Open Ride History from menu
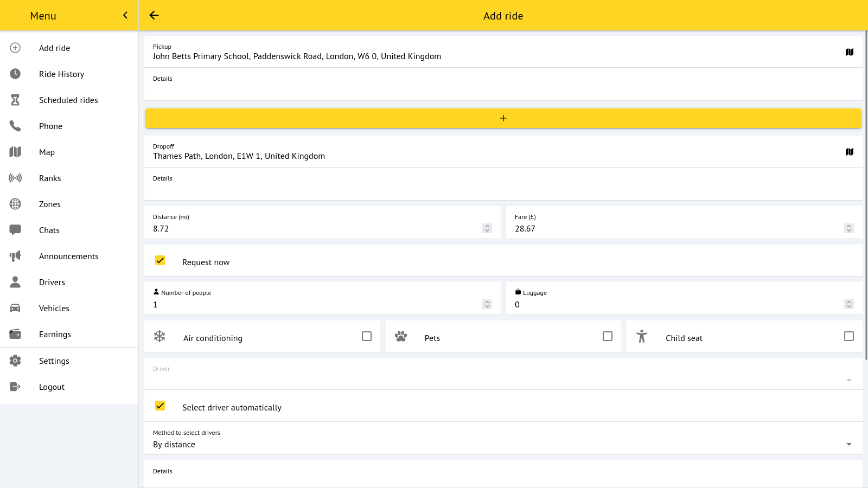 point(61,74)
